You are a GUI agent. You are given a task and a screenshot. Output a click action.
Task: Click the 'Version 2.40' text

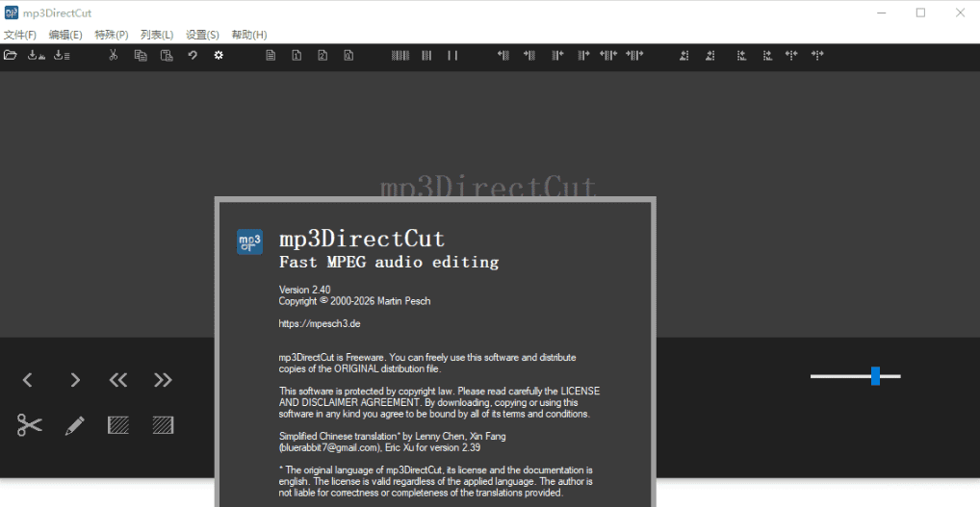(x=304, y=290)
